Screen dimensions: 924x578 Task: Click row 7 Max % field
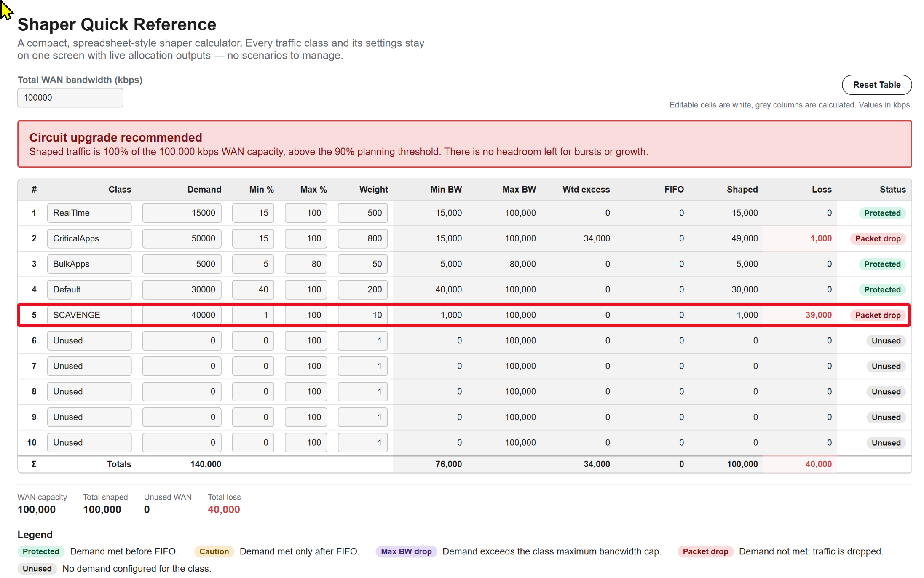click(x=306, y=366)
